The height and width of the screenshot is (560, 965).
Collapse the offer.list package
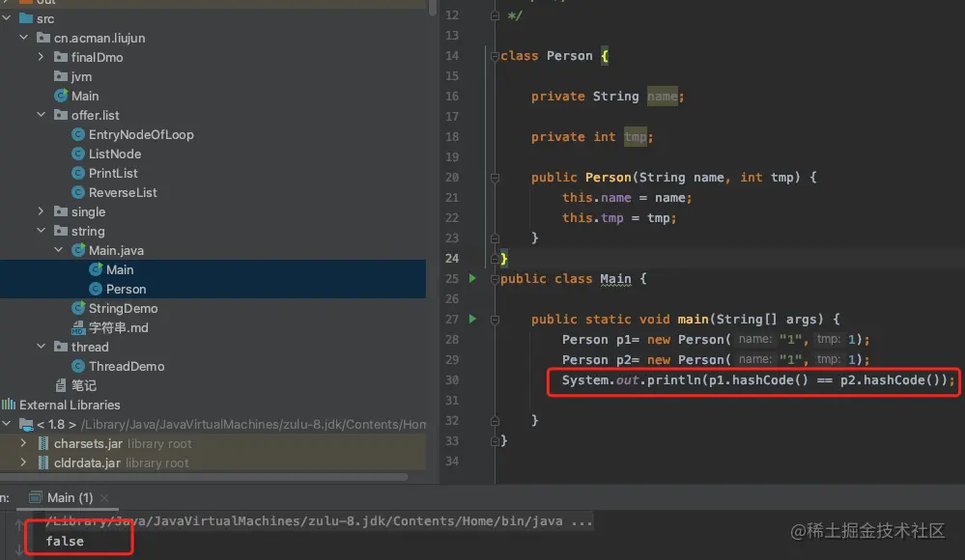42,115
